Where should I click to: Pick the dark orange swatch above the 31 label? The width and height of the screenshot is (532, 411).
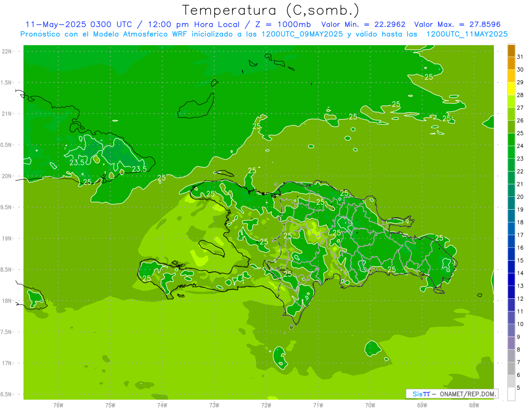point(511,51)
